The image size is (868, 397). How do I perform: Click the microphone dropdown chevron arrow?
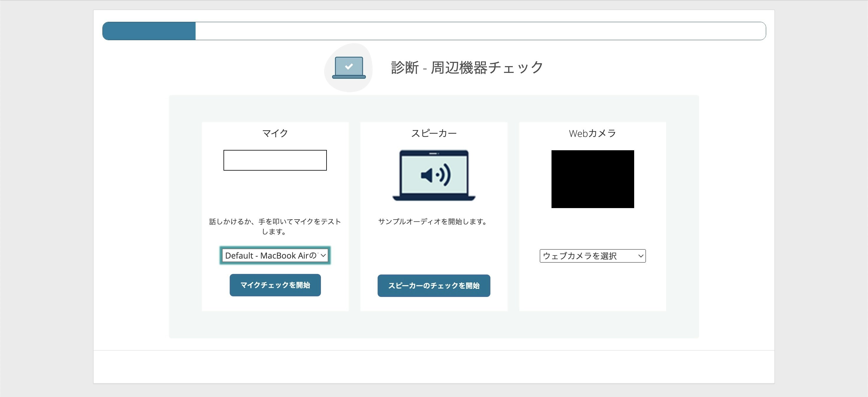coord(323,255)
